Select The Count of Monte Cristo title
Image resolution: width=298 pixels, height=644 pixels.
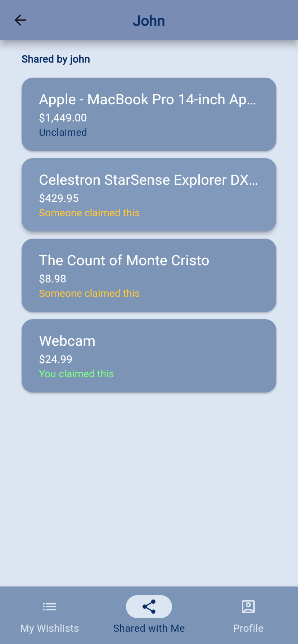pyautogui.click(x=124, y=261)
